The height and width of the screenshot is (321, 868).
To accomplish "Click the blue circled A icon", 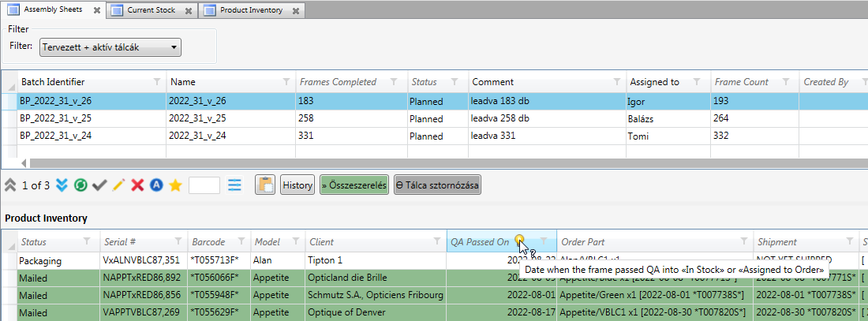I will pos(156,185).
